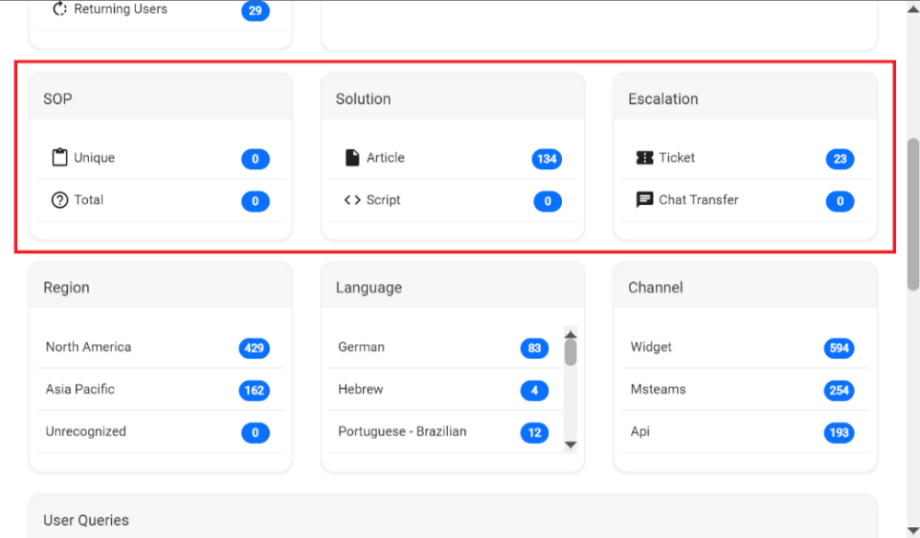This screenshot has height=538, width=920.
Task: Click the Chat Transfer message icon
Action: coord(644,200)
